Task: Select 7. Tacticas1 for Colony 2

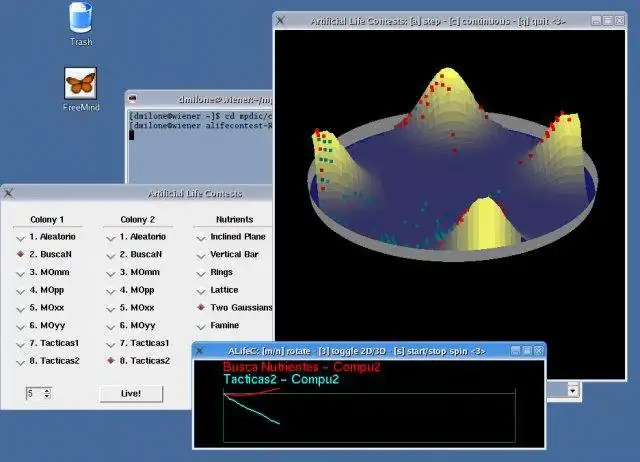Action: [x=138, y=344]
